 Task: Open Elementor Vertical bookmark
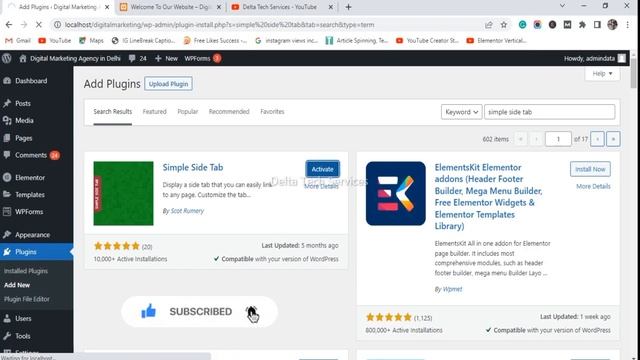coord(497,40)
